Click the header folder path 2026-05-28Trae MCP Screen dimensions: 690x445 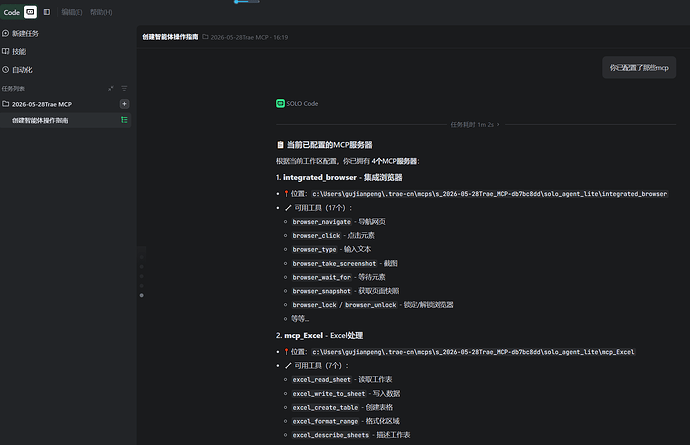(239, 37)
